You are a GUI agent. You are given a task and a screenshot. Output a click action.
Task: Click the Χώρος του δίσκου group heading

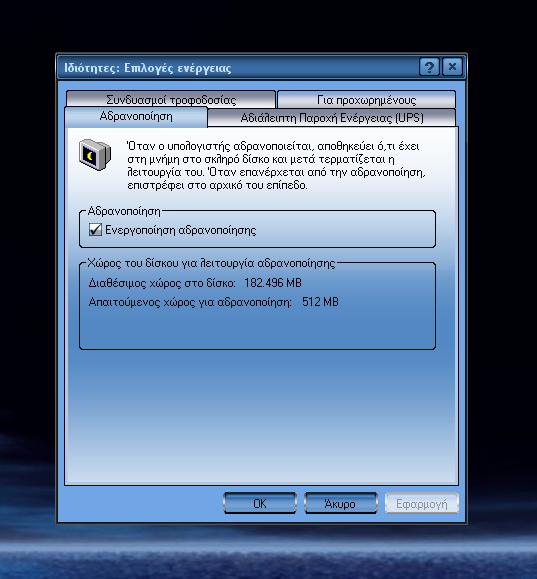point(211,263)
